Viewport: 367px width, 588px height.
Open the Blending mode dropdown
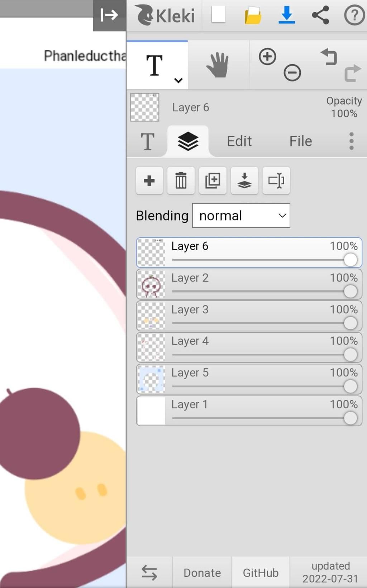[241, 216]
